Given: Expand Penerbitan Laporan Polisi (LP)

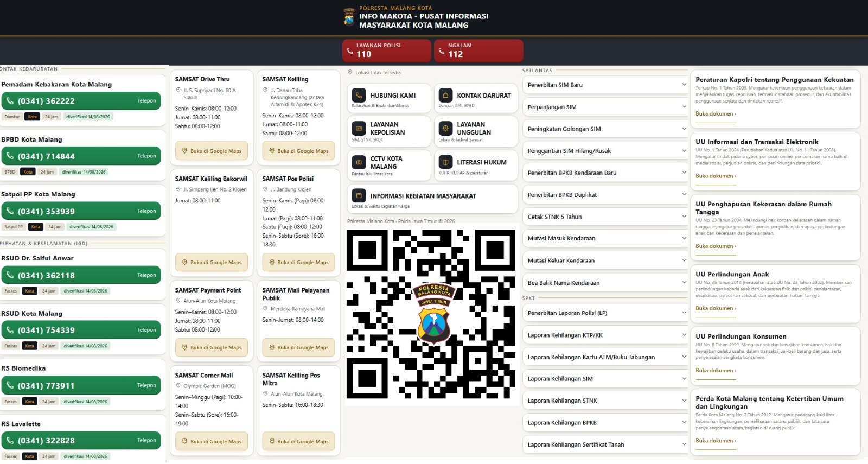Looking at the screenshot, I should pos(605,313).
